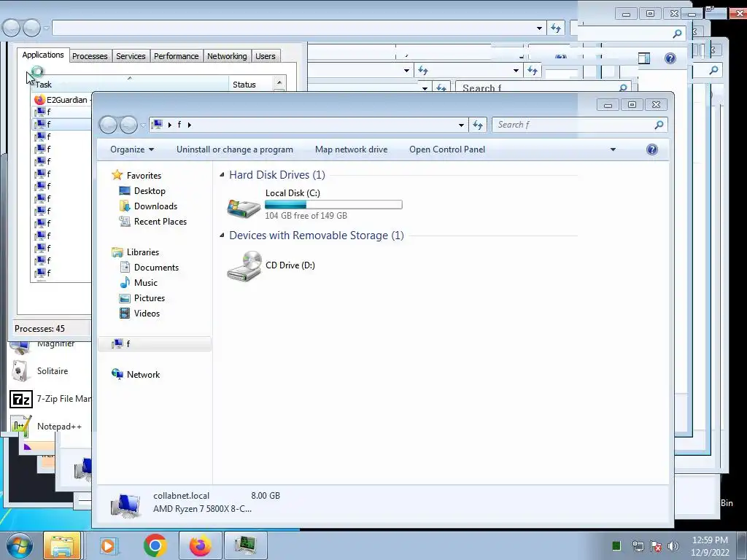
Task: Click the CD Drive (D:) icon
Action: (244, 266)
